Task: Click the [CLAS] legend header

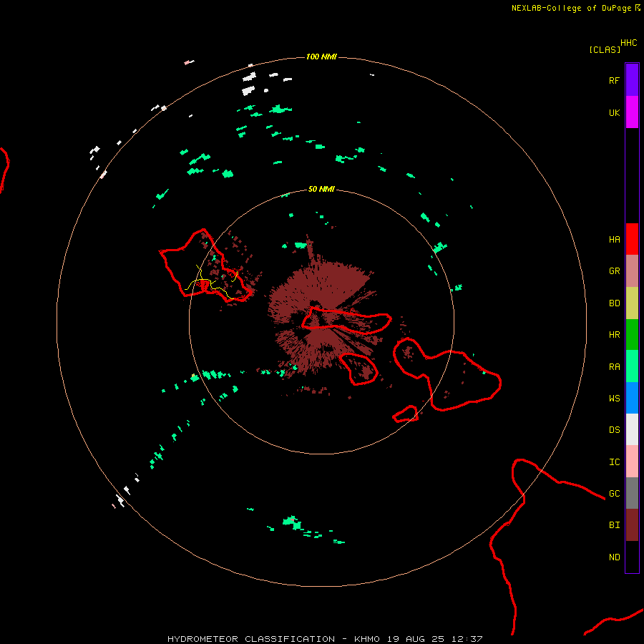Action: point(605,49)
